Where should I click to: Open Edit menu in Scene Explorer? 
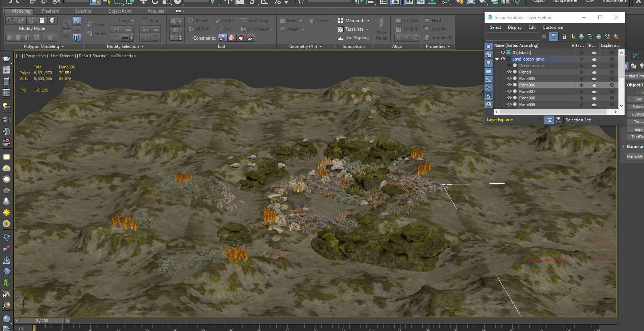[x=532, y=27]
